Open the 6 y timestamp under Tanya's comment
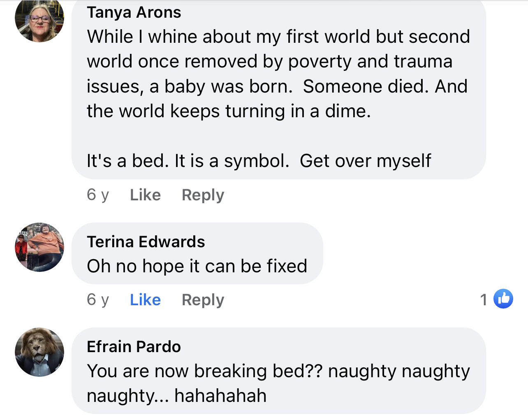The image size is (528, 420). coord(98,195)
